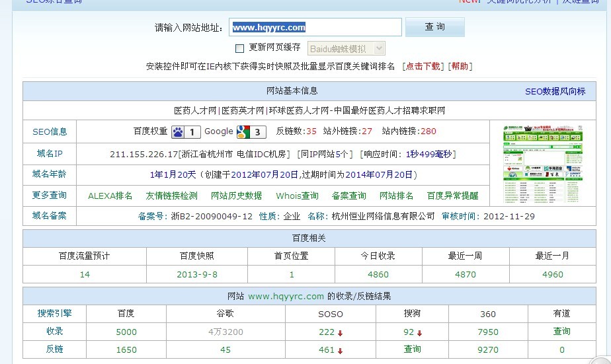Click the 最近一月 value 4960
Image resolution: width=611 pixels, height=364 pixels.
[x=553, y=275]
